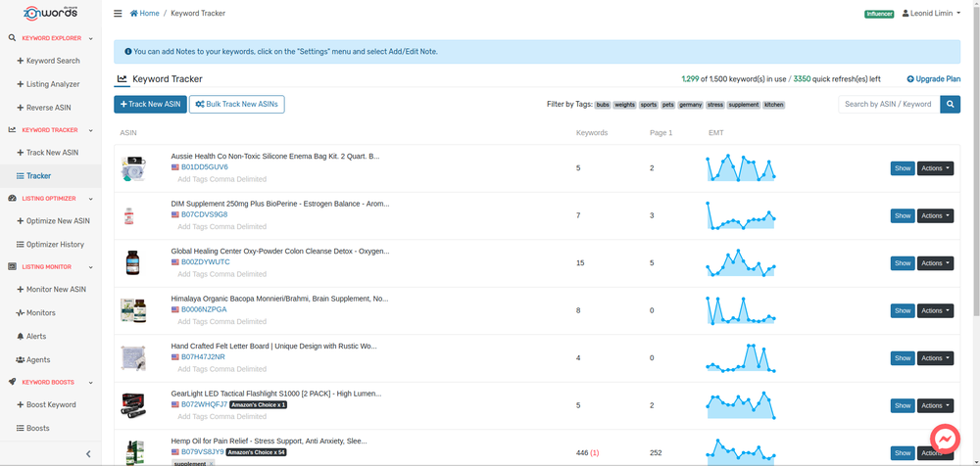Open Keyword Search in sidebar
The width and height of the screenshot is (980, 466).
(x=51, y=61)
